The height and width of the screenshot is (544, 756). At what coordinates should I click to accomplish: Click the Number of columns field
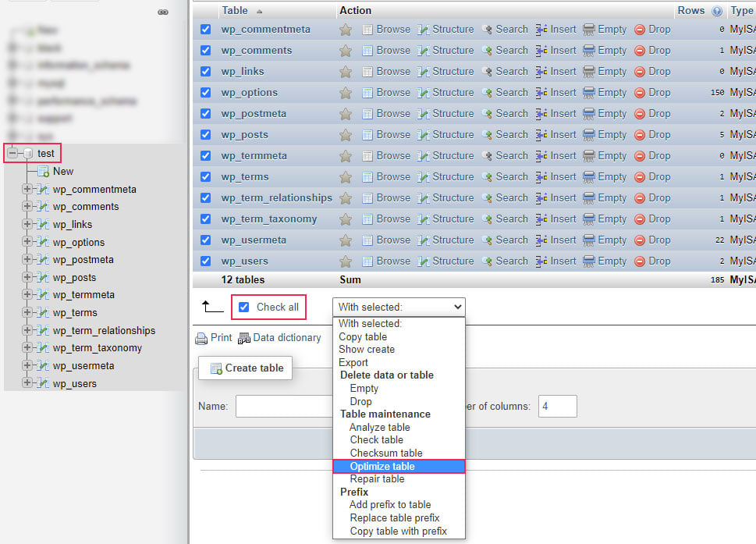pos(558,407)
